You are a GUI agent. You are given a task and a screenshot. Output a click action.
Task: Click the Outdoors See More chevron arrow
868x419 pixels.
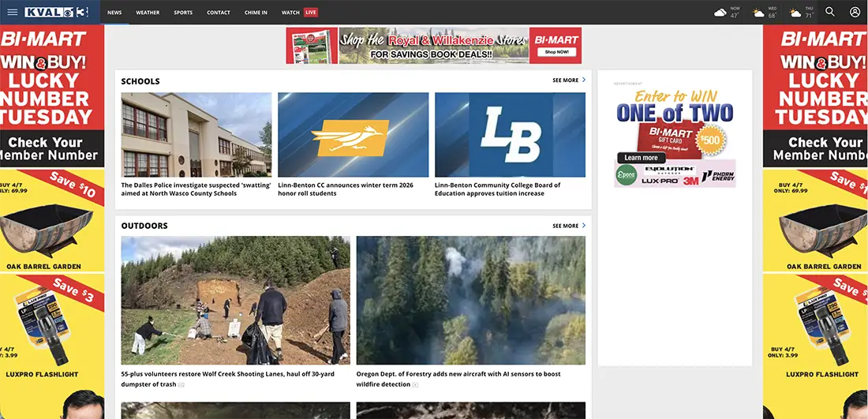(x=583, y=226)
